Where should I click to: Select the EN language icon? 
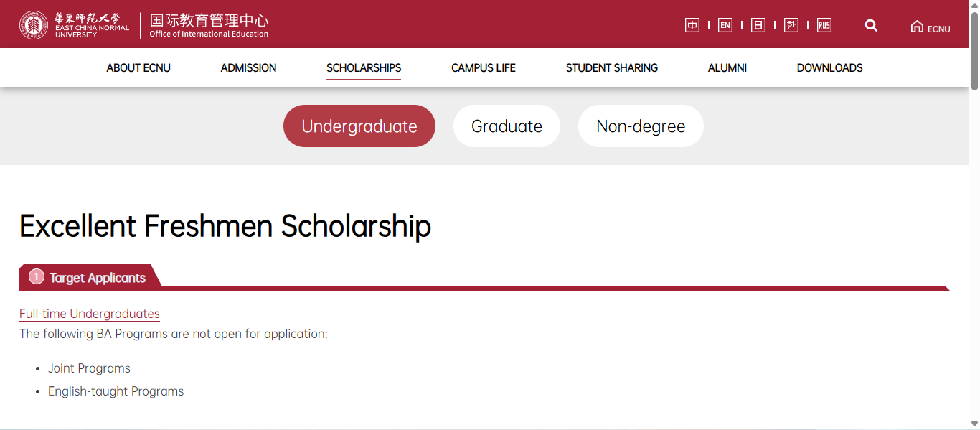pyautogui.click(x=725, y=24)
